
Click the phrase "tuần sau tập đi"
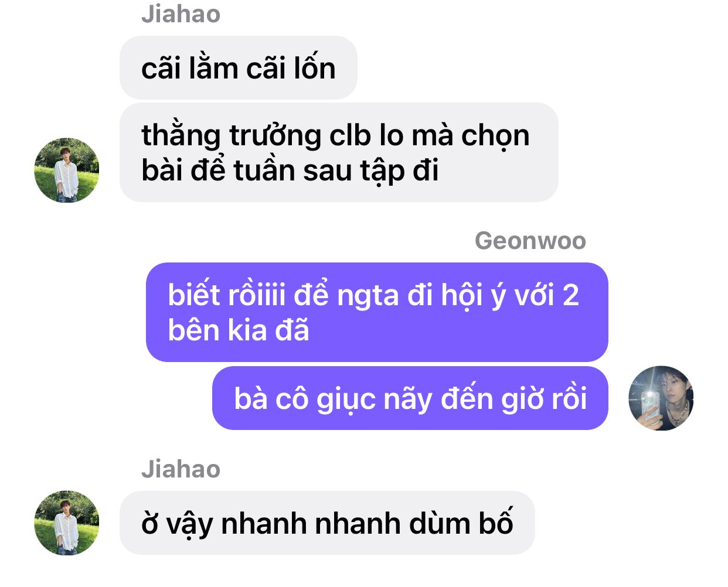coord(336,171)
